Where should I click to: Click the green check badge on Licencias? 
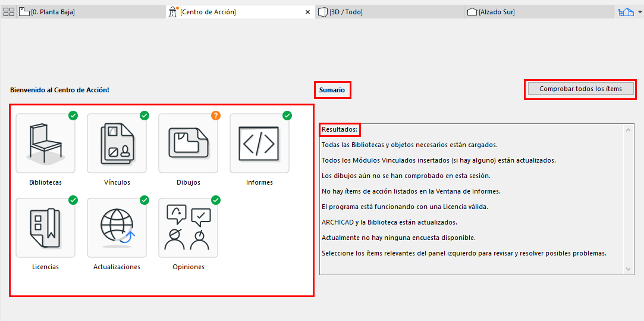pos(73,200)
